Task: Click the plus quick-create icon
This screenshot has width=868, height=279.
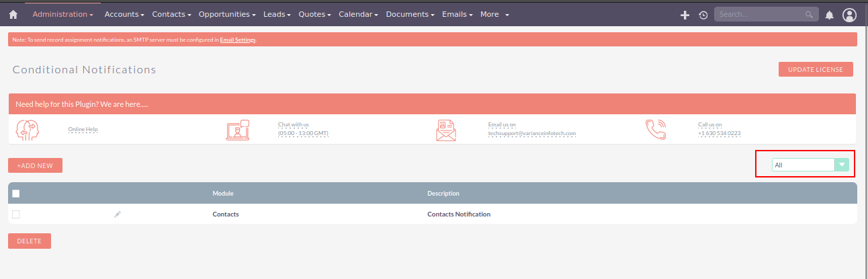Action: [x=685, y=15]
